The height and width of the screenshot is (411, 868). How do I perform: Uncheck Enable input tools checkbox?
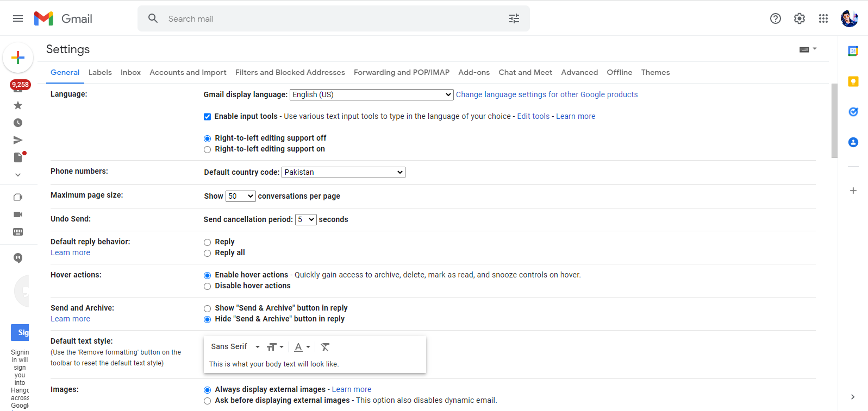coord(207,117)
